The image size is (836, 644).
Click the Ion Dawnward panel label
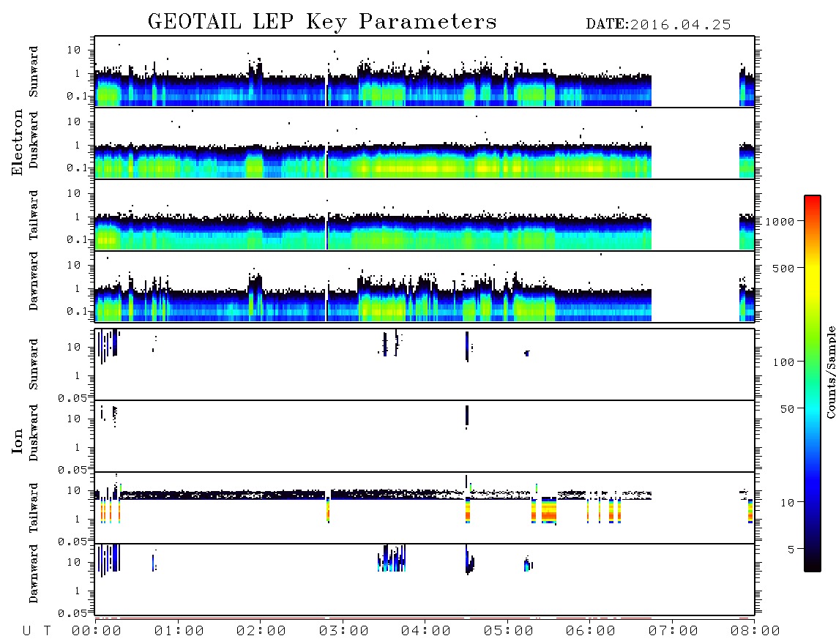(x=34, y=574)
